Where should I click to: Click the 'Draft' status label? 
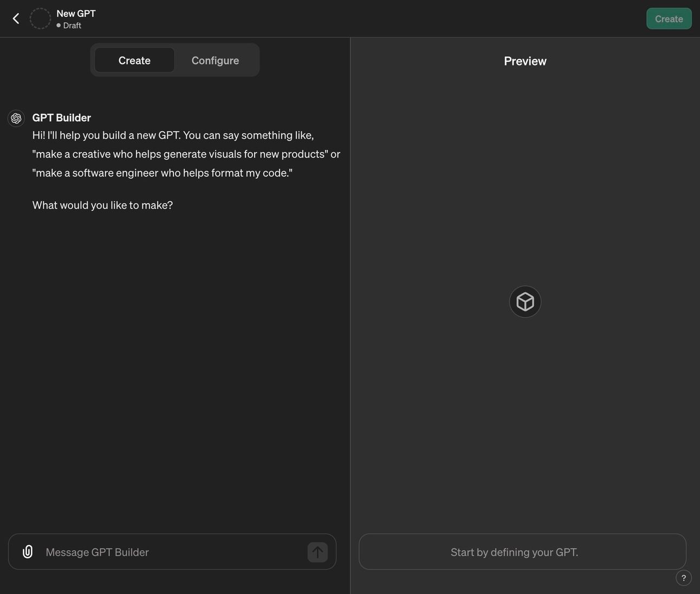[72, 25]
